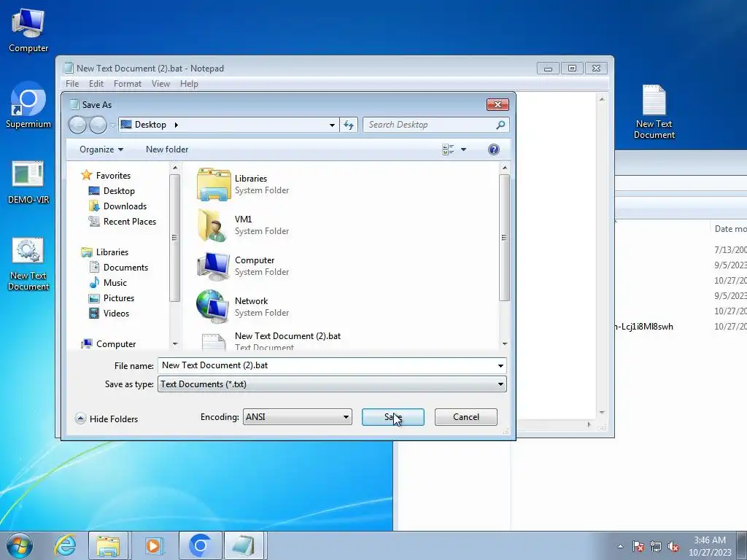Viewport: 747px width, 560px height.
Task: Select the Supermium desktop shortcut
Action: point(28,106)
